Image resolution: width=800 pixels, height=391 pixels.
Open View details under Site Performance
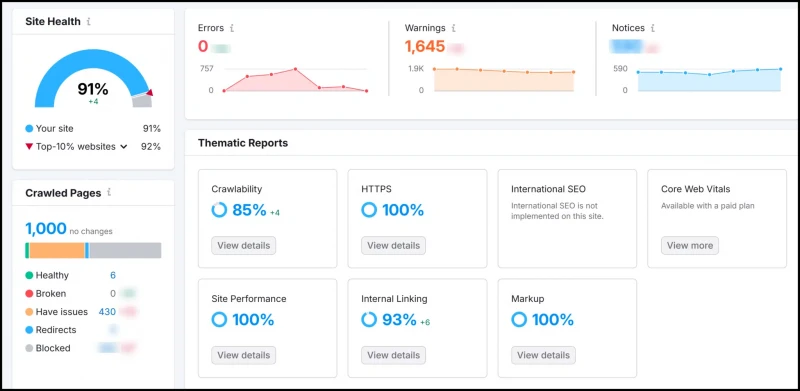click(244, 355)
